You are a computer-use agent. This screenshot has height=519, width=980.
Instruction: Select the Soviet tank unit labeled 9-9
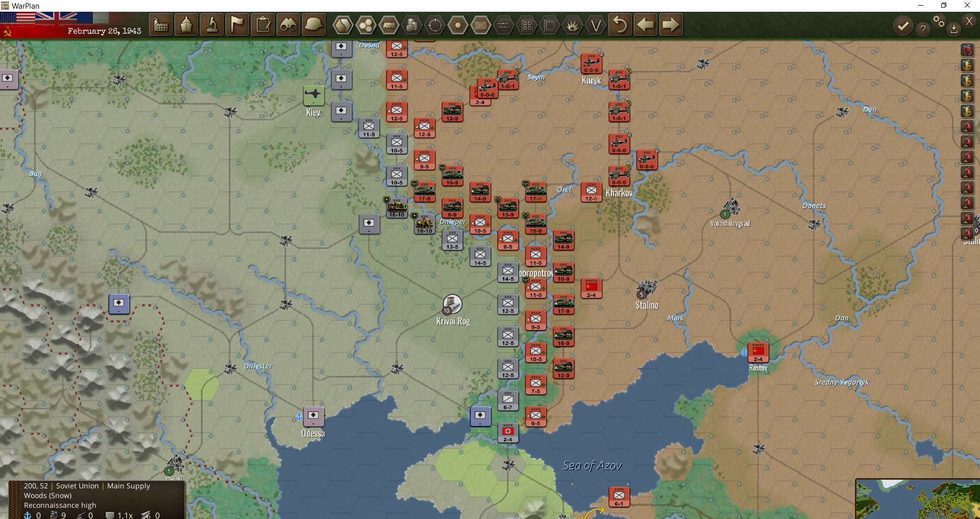click(x=452, y=208)
